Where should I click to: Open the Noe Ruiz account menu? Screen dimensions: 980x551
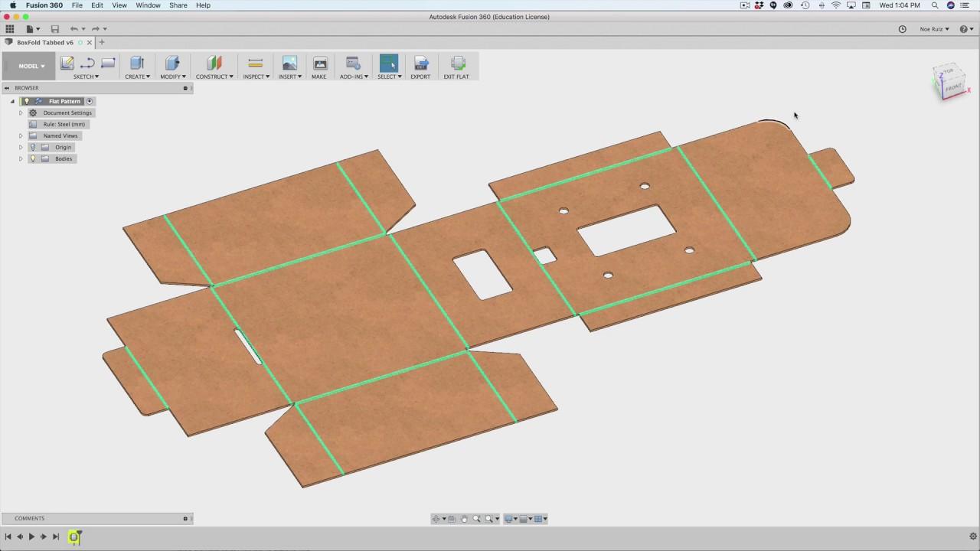[x=935, y=29]
